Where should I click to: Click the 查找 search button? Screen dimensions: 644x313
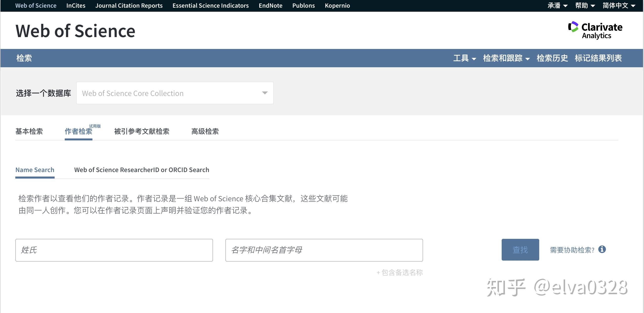[x=519, y=249]
